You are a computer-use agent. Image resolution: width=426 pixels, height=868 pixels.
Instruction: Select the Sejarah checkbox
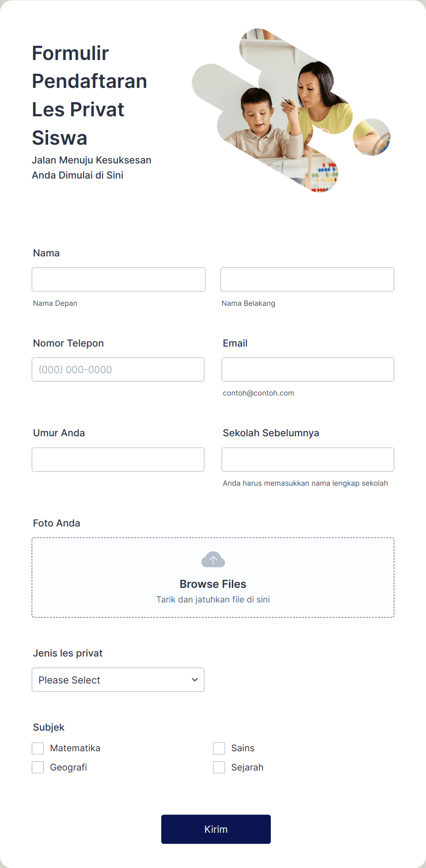219,767
